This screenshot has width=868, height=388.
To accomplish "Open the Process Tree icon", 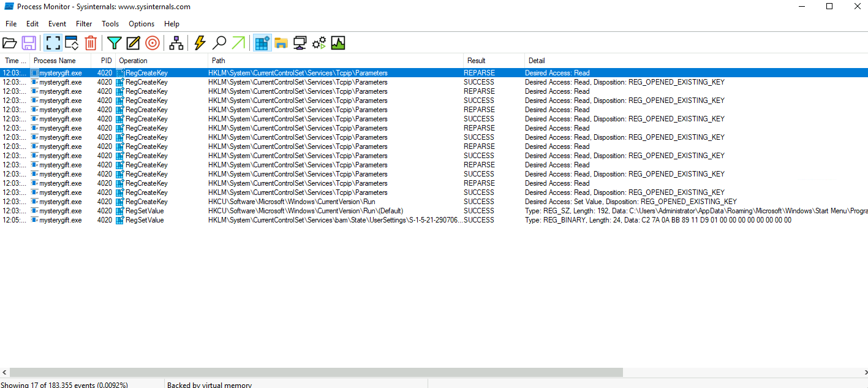I will 176,43.
